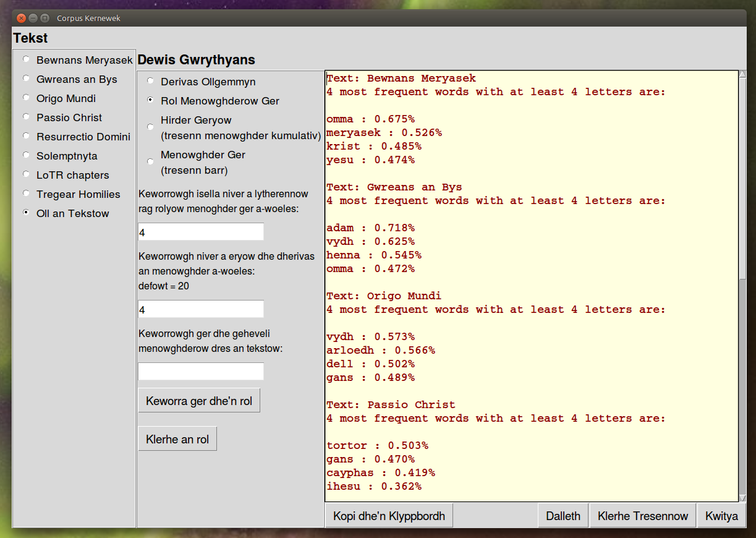Click the minimum letters input field
Image resolution: width=756 pixels, height=538 pixels.
pyautogui.click(x=201, y=232)
